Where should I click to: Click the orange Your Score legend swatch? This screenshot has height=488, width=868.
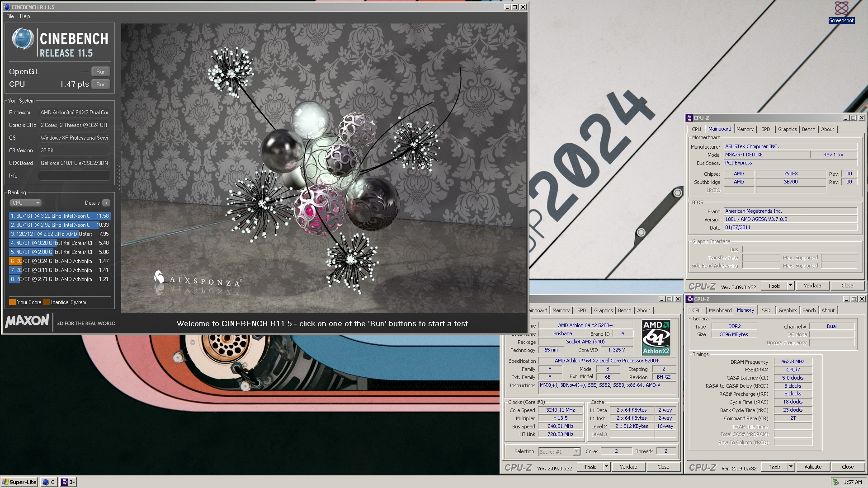(12, 302)
